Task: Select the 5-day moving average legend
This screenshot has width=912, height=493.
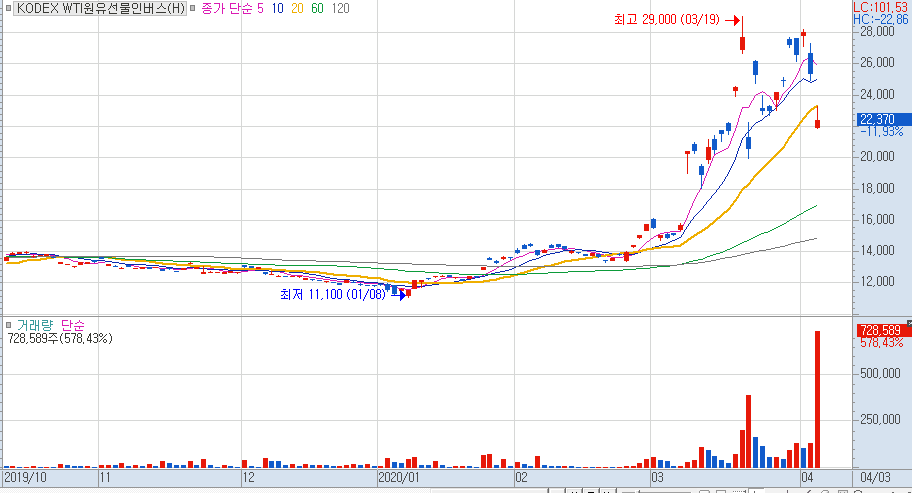Action: tap(260, 9)
